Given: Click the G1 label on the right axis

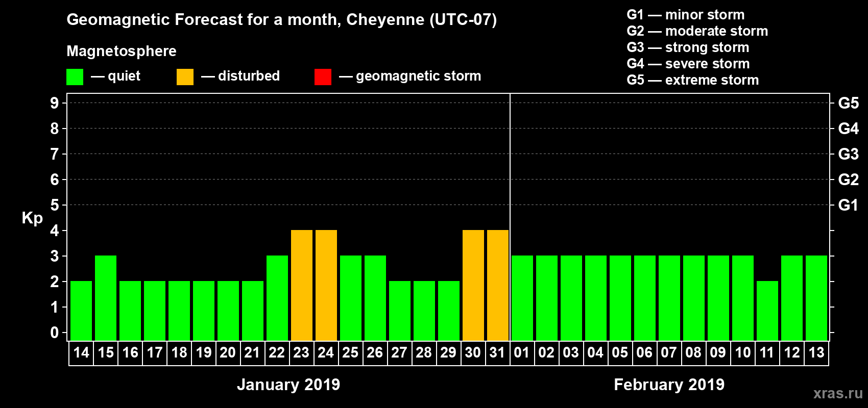Looking at the screenshot, I should pyautogui.click(x=849, y=205).
